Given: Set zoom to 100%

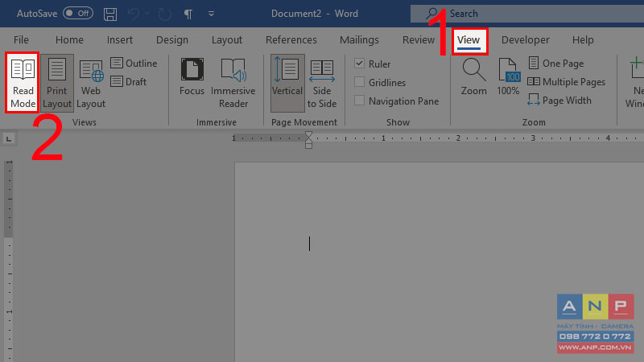Looking at the screenshot, I should click(508, 77).
